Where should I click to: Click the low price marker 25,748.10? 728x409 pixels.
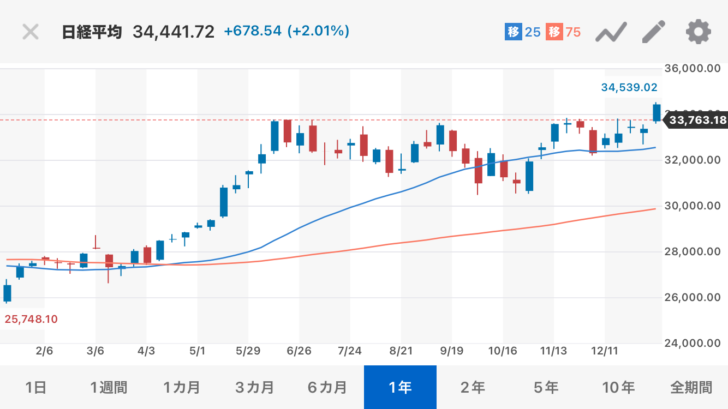click(x=34, y=318)
